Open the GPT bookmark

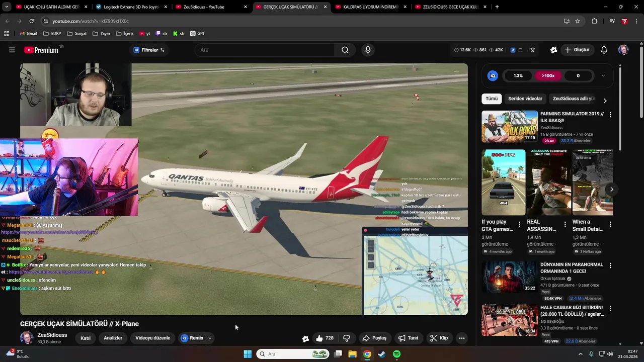coord(197,34)
